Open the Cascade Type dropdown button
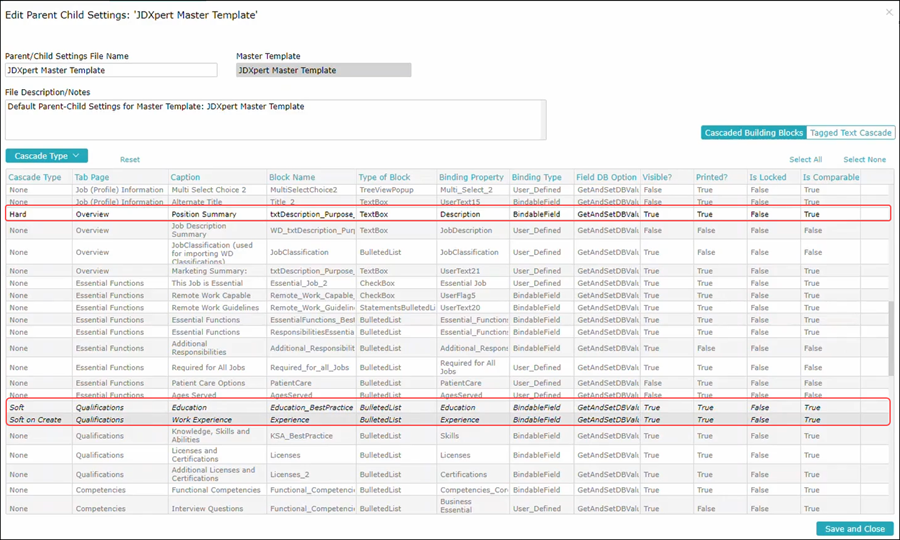This screenshot has height=540, width=900. (46, 156)
